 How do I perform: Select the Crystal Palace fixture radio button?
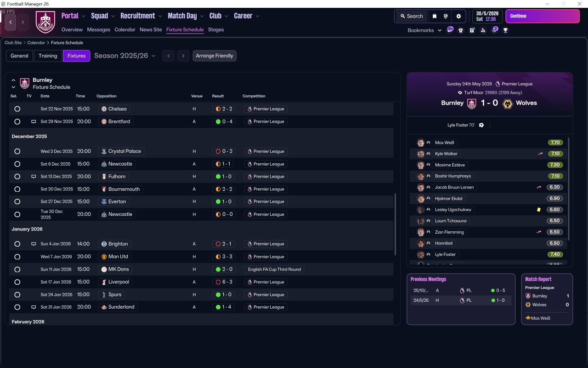tap(17, 151)
